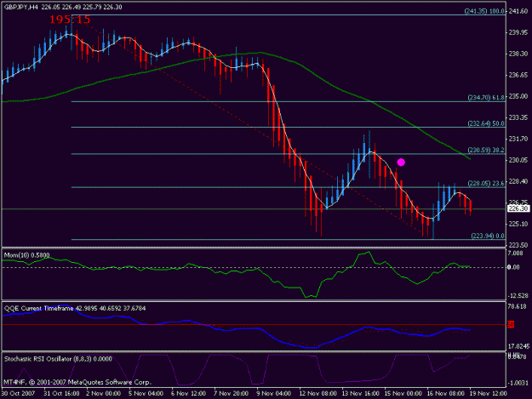Image resolution: width=532 pixels, height=399 pixels.
Task: Click the -12.528 momentum scale value
Action: [x=518, y=295]
